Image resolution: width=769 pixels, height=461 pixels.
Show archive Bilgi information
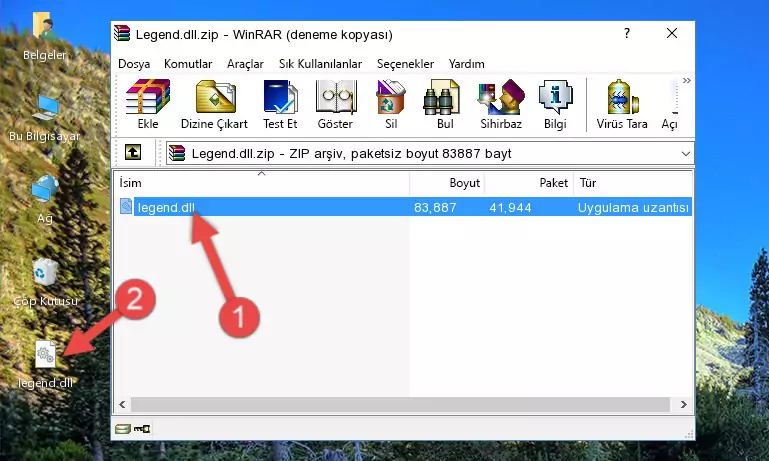point(555,104)
